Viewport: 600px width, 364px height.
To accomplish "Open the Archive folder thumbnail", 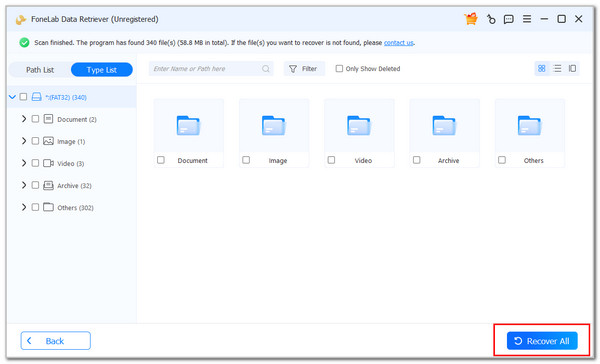I will pyautogui.click(x=444, y=126).
